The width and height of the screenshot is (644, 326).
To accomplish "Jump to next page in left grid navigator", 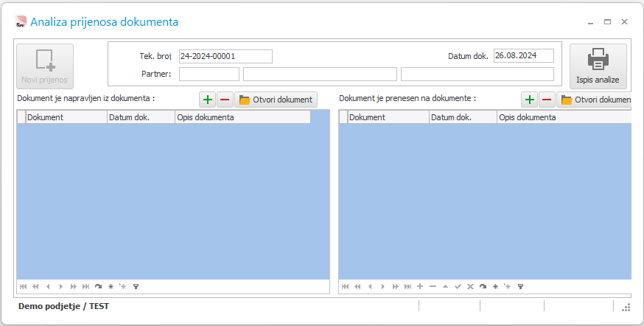I will pyautogui.click(x=74, y=286).
